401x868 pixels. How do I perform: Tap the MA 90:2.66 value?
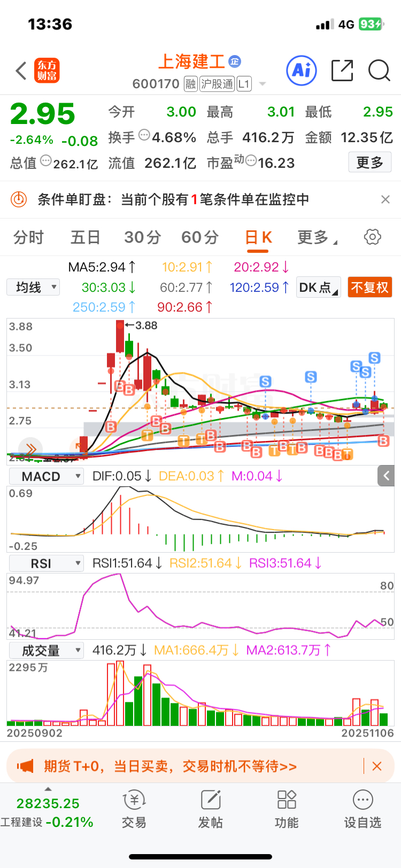[x=185, y=307]
